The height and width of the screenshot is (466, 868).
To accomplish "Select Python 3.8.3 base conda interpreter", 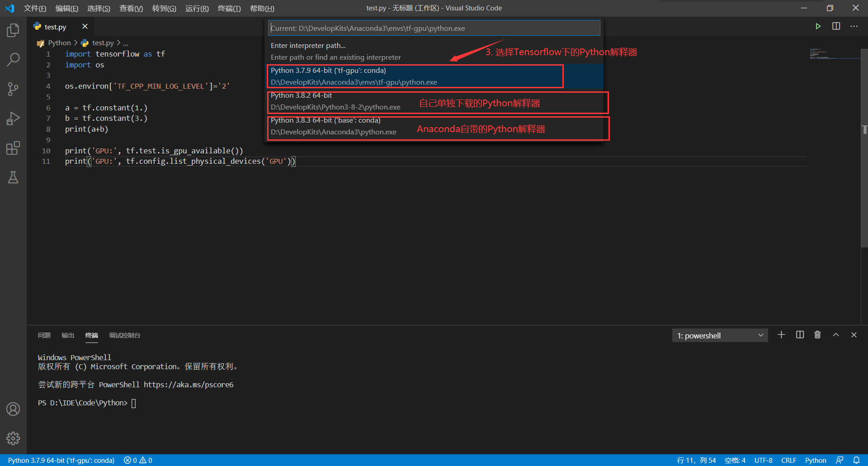I will [434, 126].
